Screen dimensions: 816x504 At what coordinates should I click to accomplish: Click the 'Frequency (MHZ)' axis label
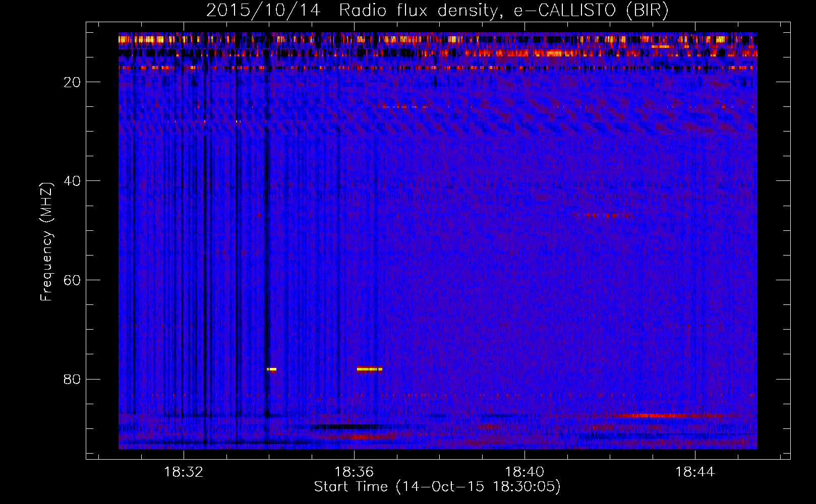[46, 242]
